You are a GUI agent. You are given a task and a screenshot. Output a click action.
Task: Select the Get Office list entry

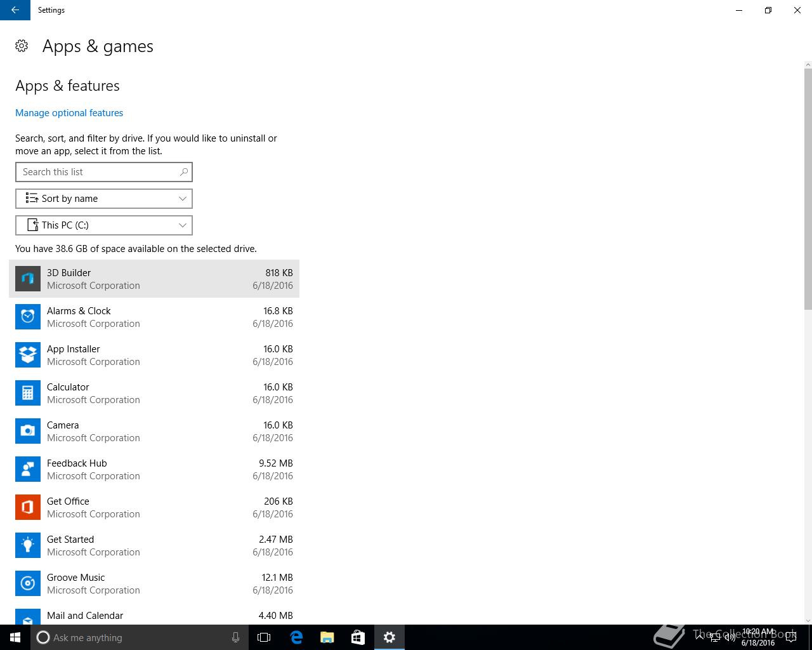click(154, 507)
